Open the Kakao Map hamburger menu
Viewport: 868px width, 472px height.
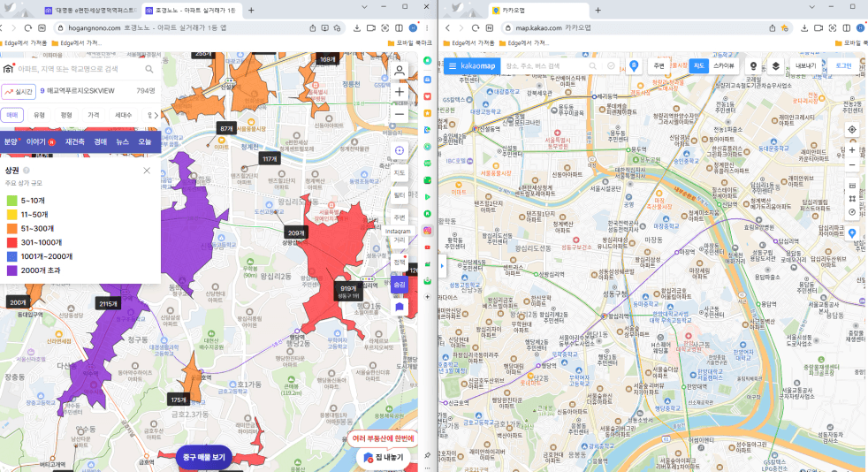[453, 66]
